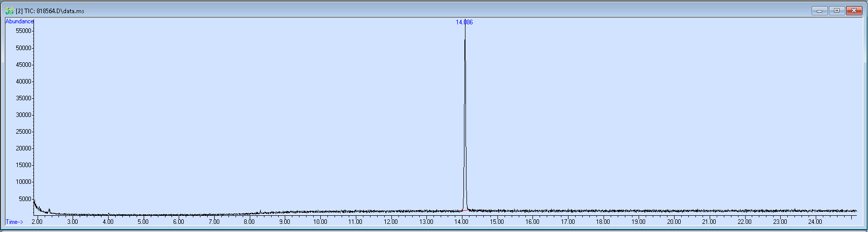
Task: Click the 8.00 time axis label
Action: (249, 222)
